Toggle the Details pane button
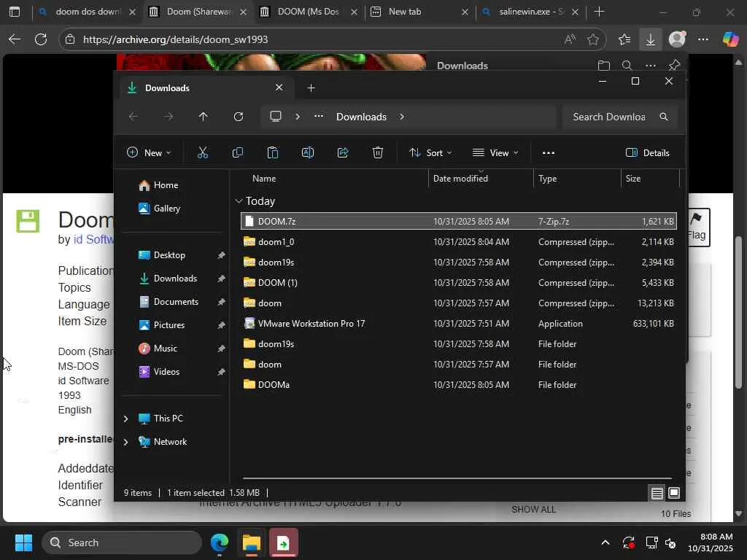This screenshot has width=747, height=560. click(x=648, y=153)
